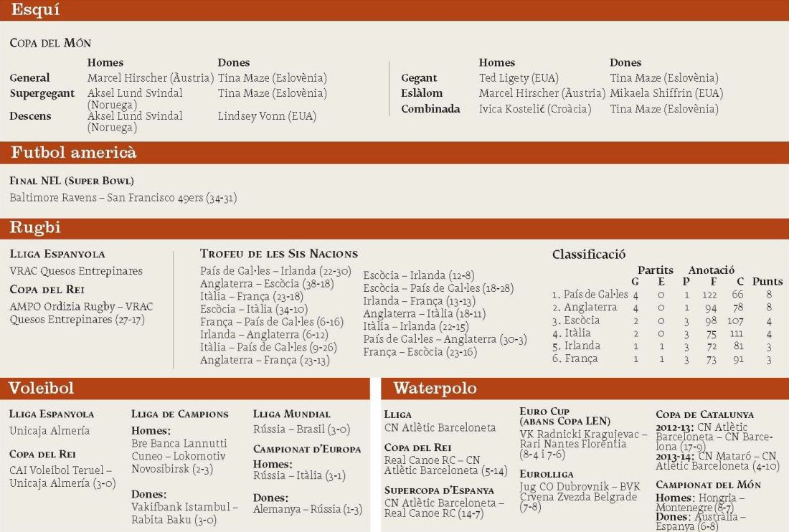Click the 'Rugbi' section header
789x532 pixels.
point(34,228)
